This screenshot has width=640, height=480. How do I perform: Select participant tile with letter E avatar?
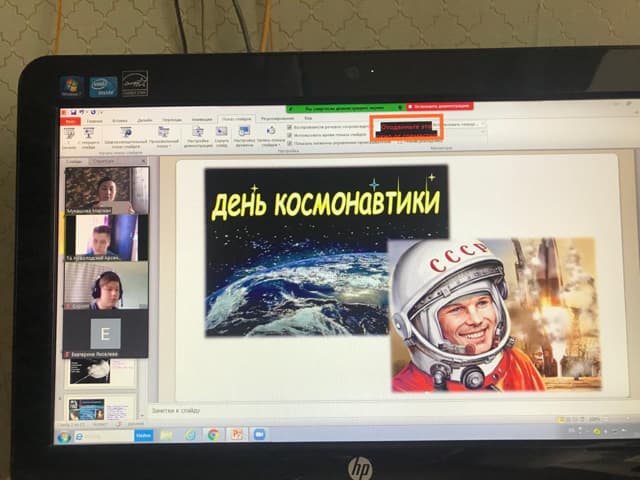[x=105, y=334]
